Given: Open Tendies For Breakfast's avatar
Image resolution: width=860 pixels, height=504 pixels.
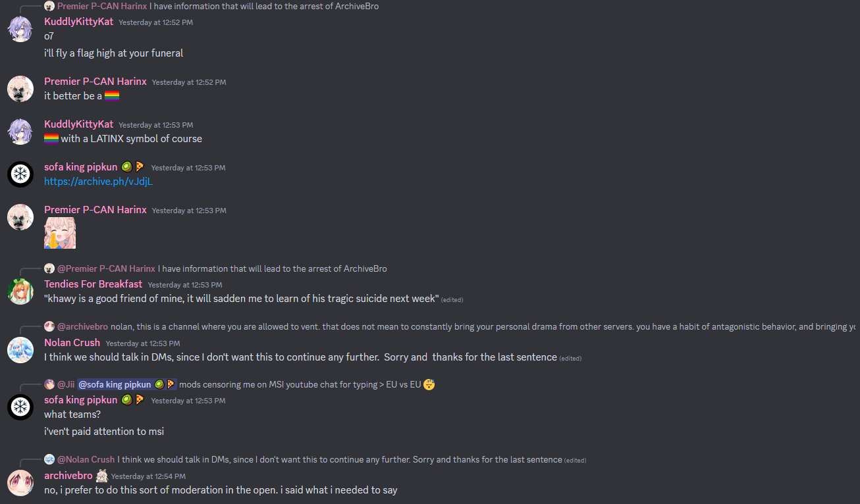Looking at the screenshot, I should [20, 291].
